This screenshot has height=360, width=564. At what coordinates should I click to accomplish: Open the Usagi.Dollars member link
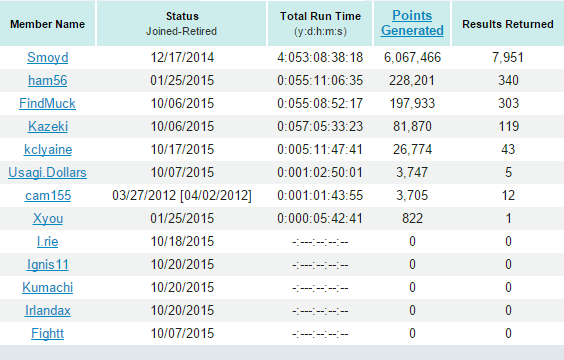[x=47, y=173]
